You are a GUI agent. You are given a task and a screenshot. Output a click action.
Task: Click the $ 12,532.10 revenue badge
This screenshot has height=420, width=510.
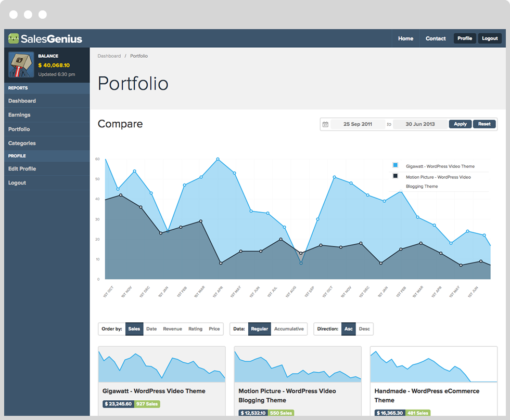coord(253,413)
